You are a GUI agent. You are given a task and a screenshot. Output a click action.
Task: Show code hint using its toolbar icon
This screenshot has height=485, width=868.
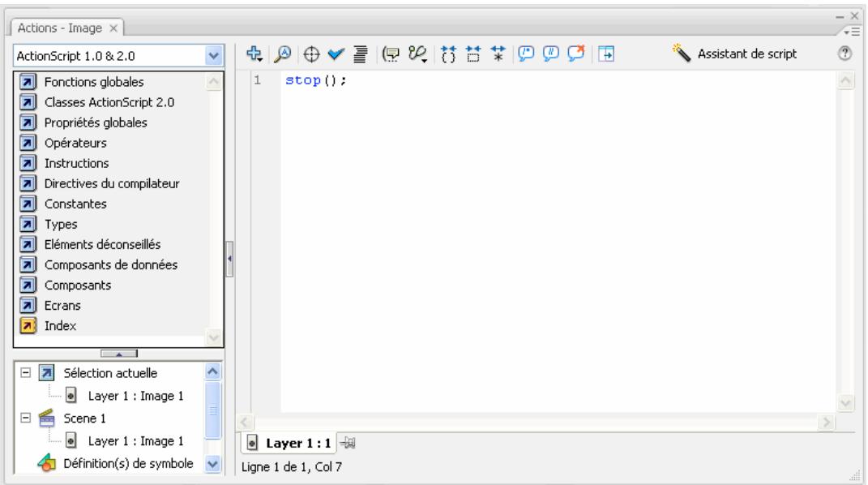[x=392, y=55]
